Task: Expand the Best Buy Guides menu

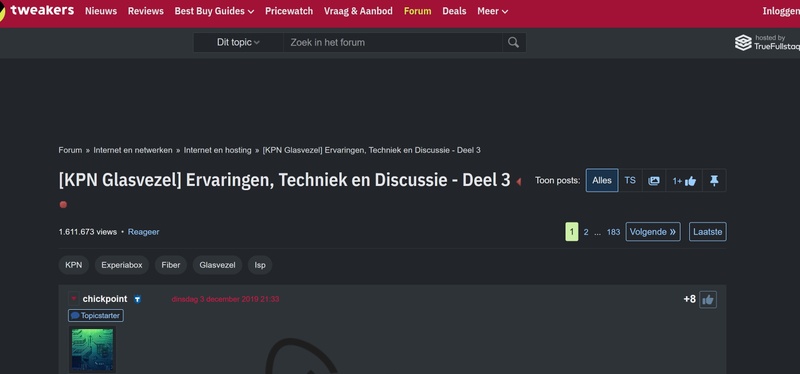Action: click(214, 11)
